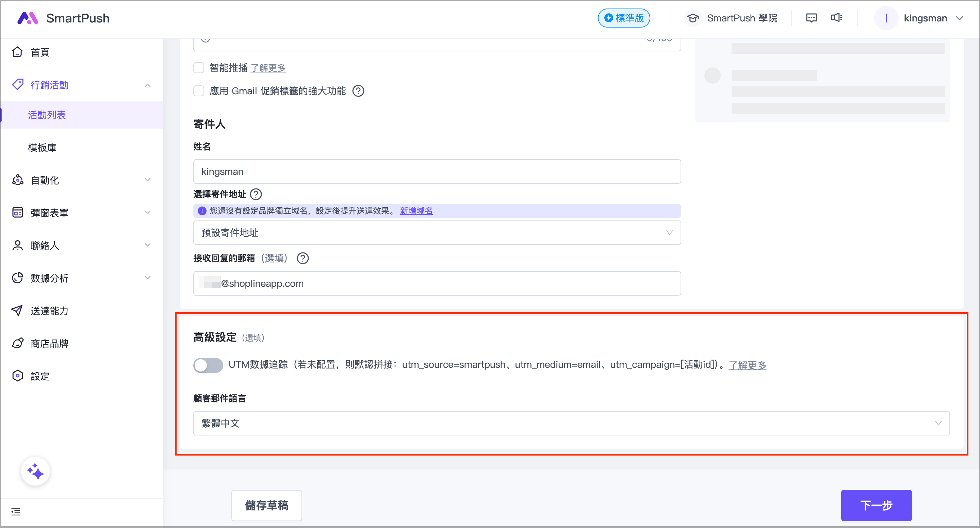Open the home page icon in sidebar
Image resolution: width=980 pixels, height=528 pixels.
tap(17, 52)
